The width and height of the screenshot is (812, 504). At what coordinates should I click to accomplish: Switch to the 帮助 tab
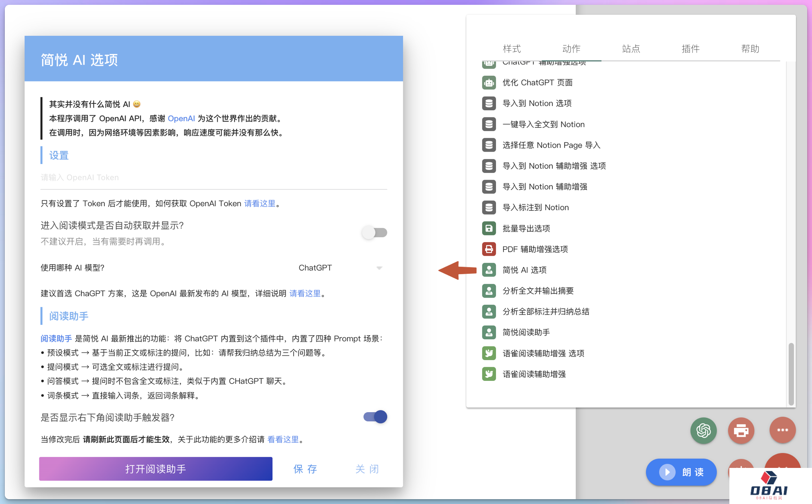(750, 49)
